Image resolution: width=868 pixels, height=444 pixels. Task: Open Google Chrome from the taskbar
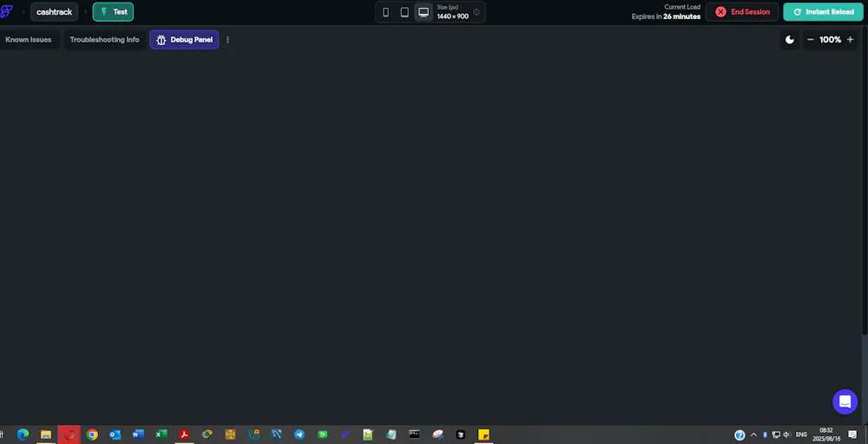pyautogui.click(x=92, y=434)
